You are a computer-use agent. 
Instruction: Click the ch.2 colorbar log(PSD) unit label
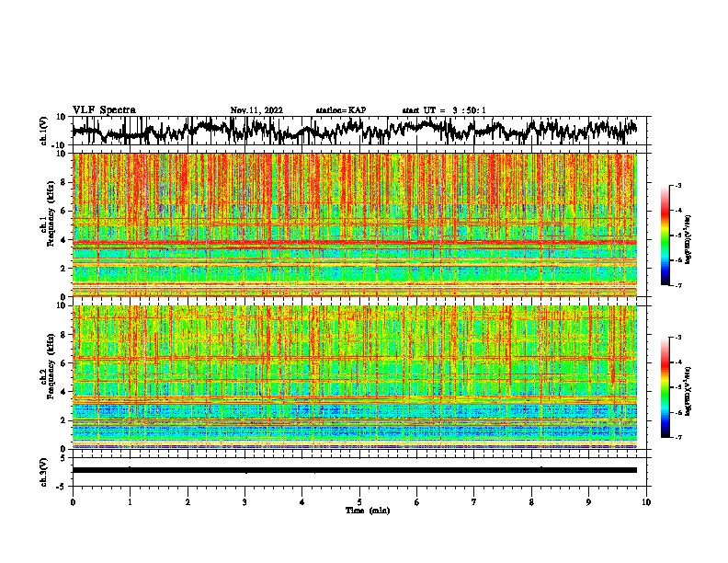point(688,391)
